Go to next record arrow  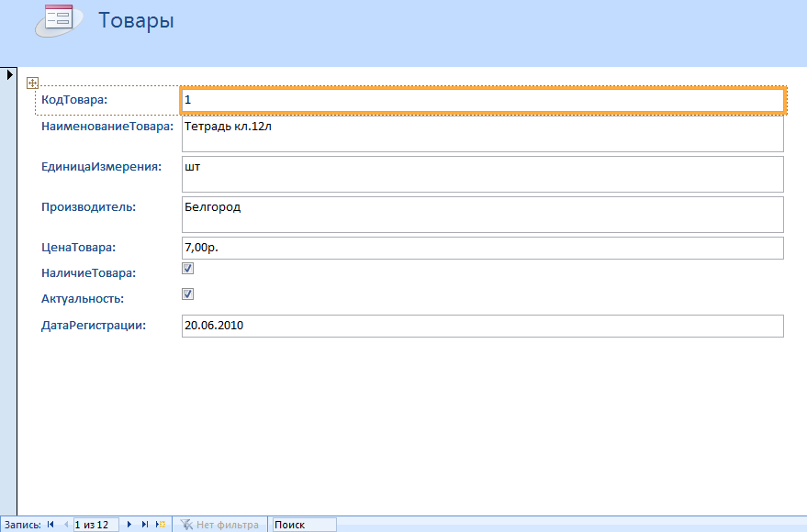129,525
